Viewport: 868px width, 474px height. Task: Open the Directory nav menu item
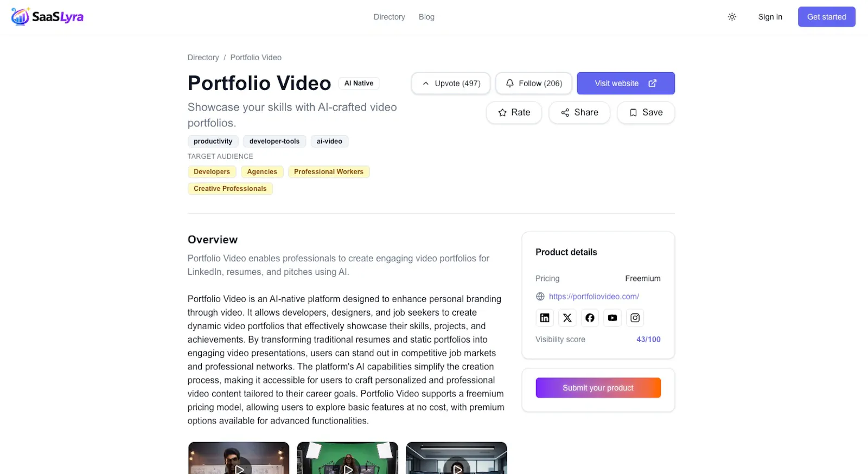coord(390,17)
